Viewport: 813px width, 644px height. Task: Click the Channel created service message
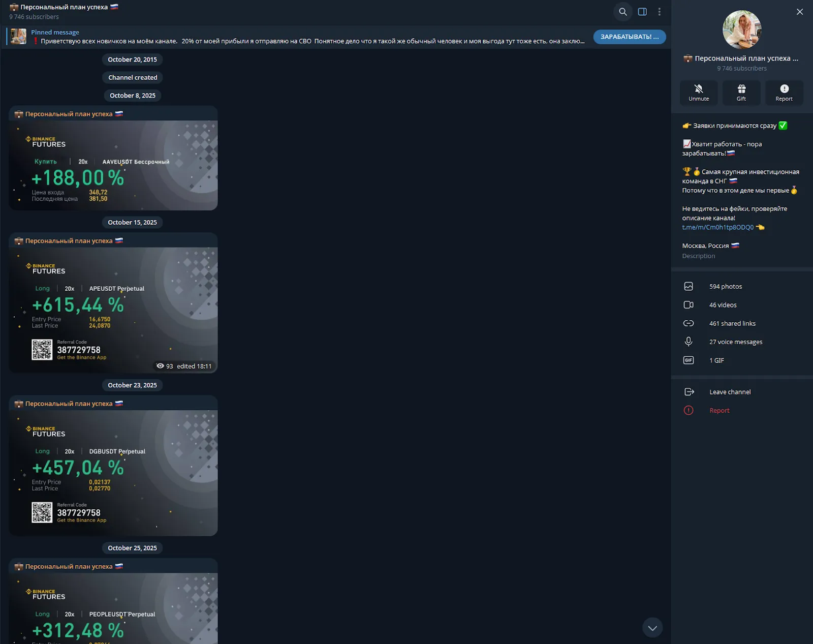point(133,77)
